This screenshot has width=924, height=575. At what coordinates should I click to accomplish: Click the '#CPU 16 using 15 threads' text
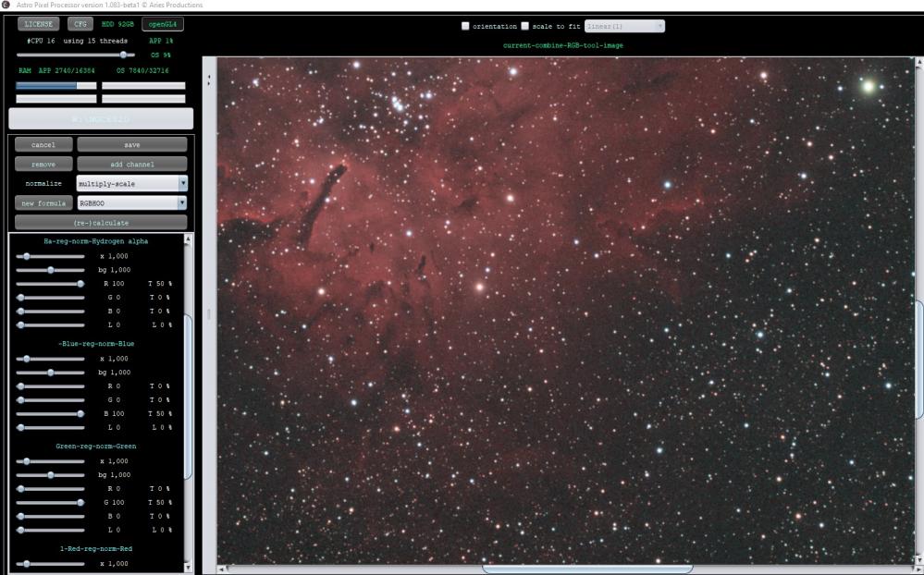coord(77,42)
